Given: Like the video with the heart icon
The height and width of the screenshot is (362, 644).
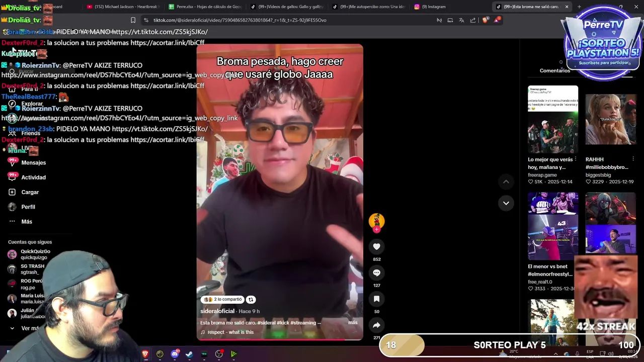Looking at the screenshot, I should [376, 246].
